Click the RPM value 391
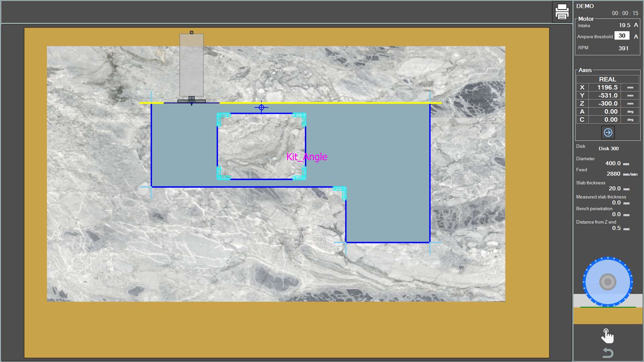 623,48
